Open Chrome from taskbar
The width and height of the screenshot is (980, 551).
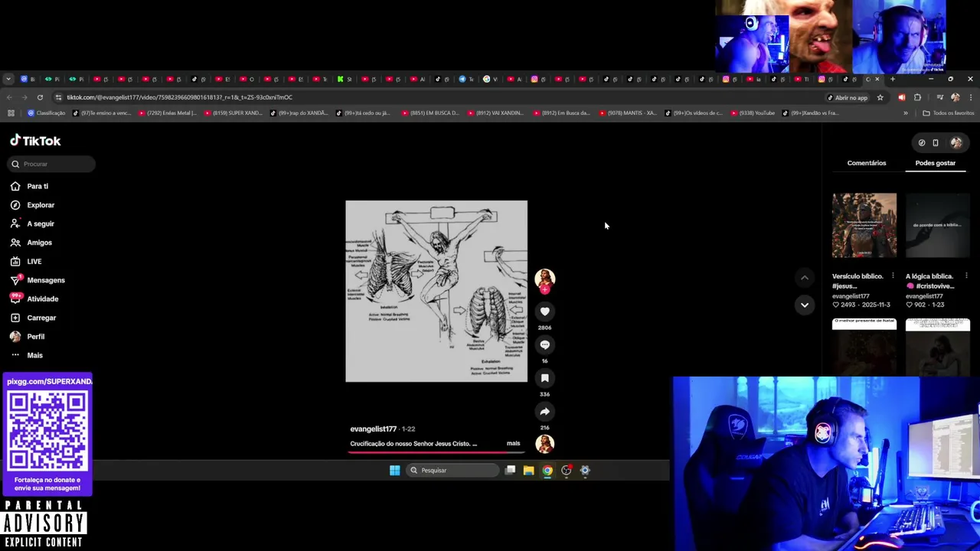tap(547, 470)
